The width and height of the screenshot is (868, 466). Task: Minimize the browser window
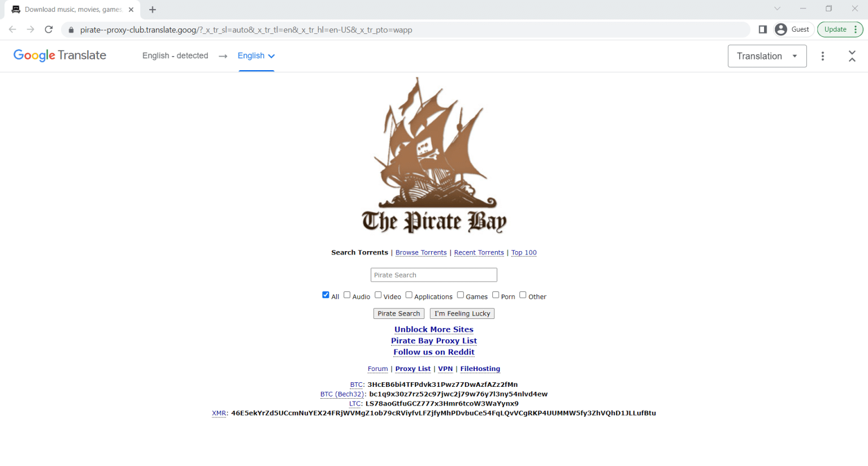[803, 8]
